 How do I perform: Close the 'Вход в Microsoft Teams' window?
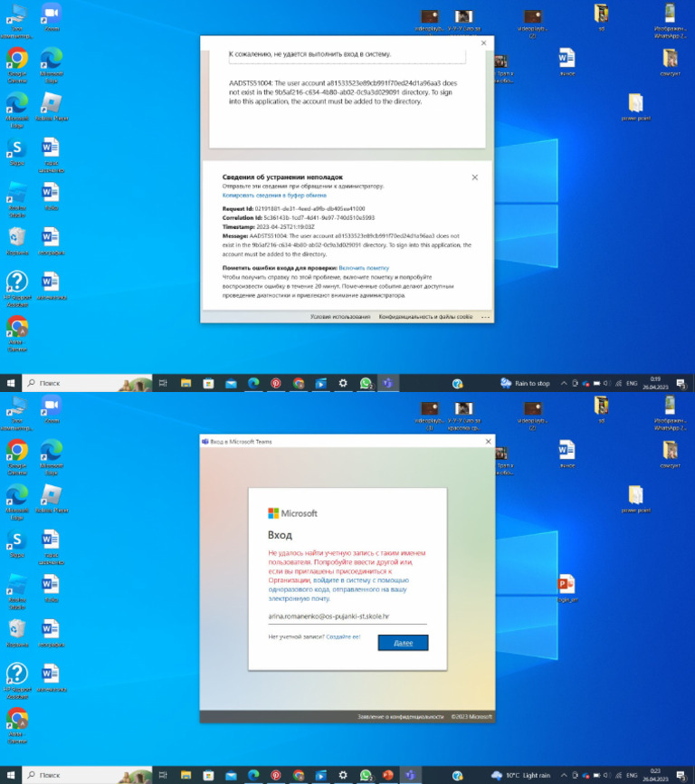[x=488, y=442]
